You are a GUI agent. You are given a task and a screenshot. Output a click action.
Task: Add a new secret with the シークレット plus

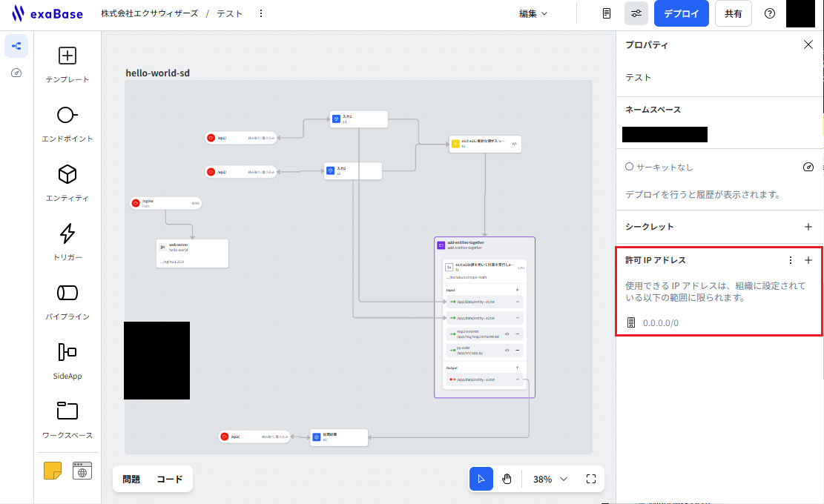coord(808,227)
